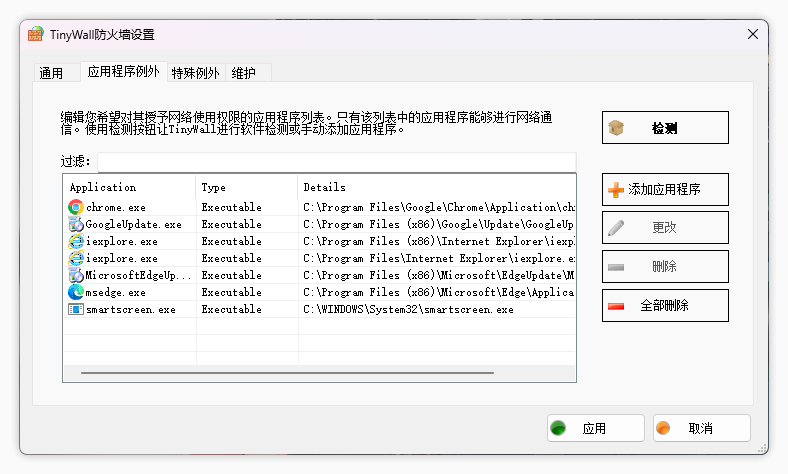Viewport: 788px width, 474px height.
Task: Click the orange circle icon on 取消
Action: [663, 428]
